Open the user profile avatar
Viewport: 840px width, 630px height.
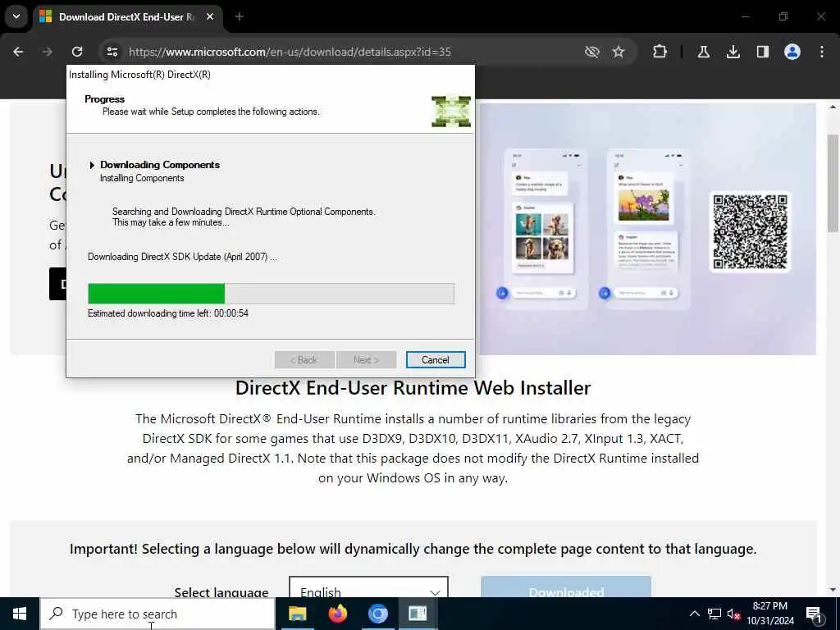point(792,52)
